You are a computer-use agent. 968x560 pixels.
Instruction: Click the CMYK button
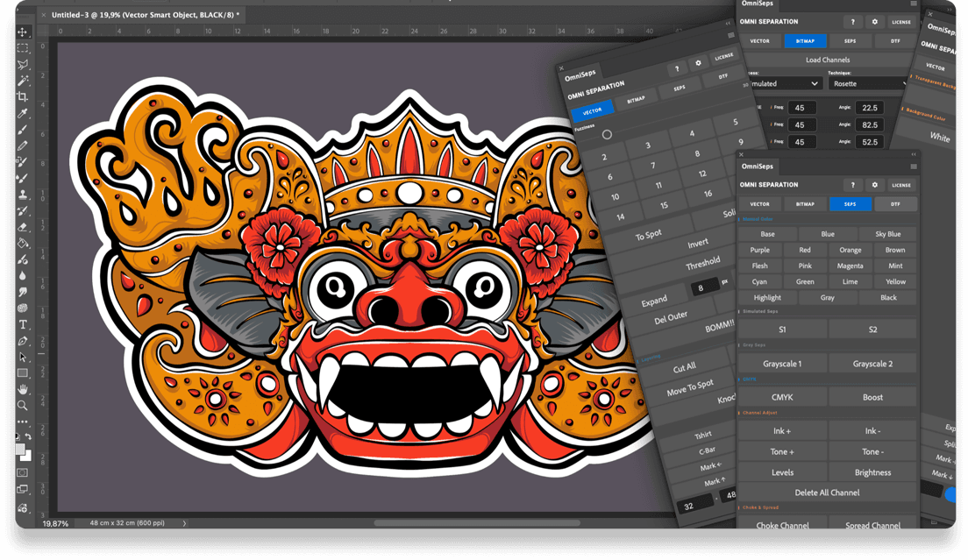(782, 397)
